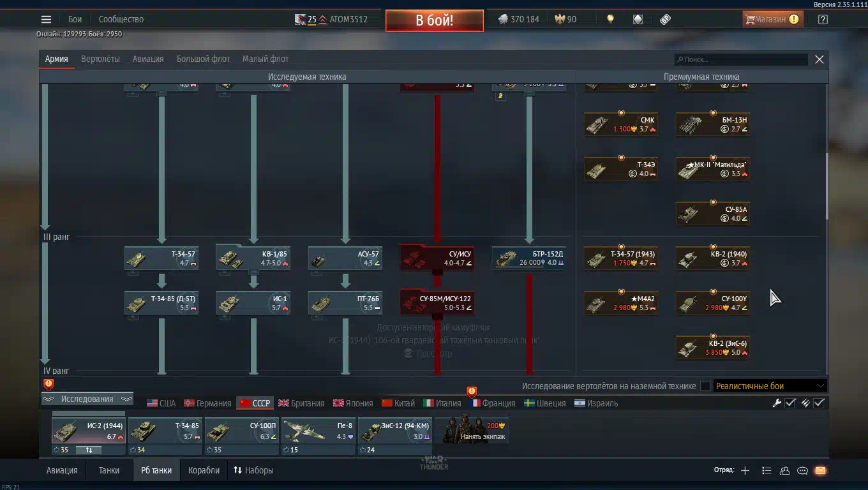Click Нанять экипаж to hire crew
The image size is (868, 490).
pyautogui.click(x=472, y=431)
